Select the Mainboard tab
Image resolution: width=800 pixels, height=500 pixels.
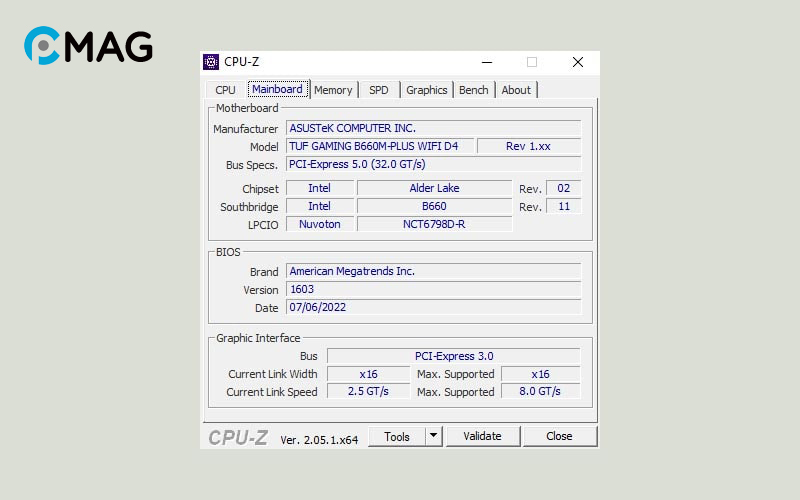pos(278,89)
